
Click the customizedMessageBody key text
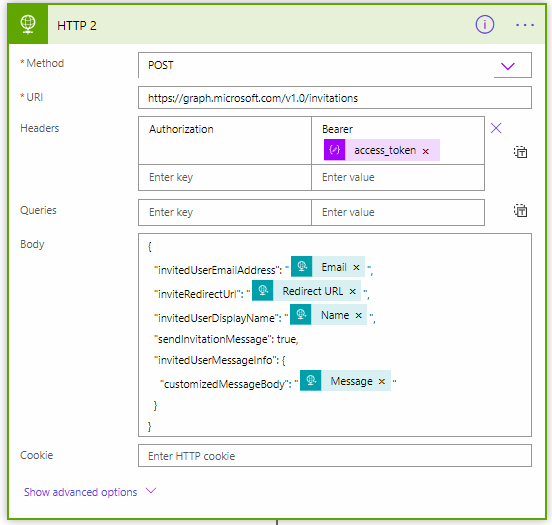226,384
